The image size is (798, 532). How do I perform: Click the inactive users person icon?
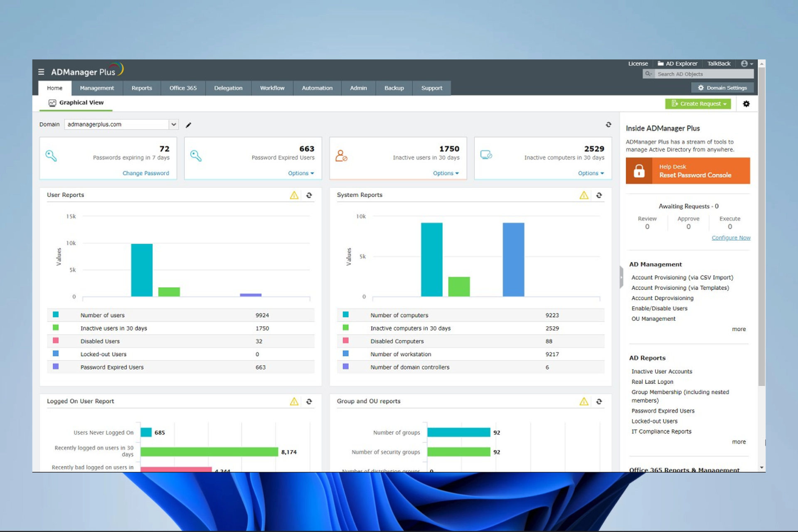point(341,156)
